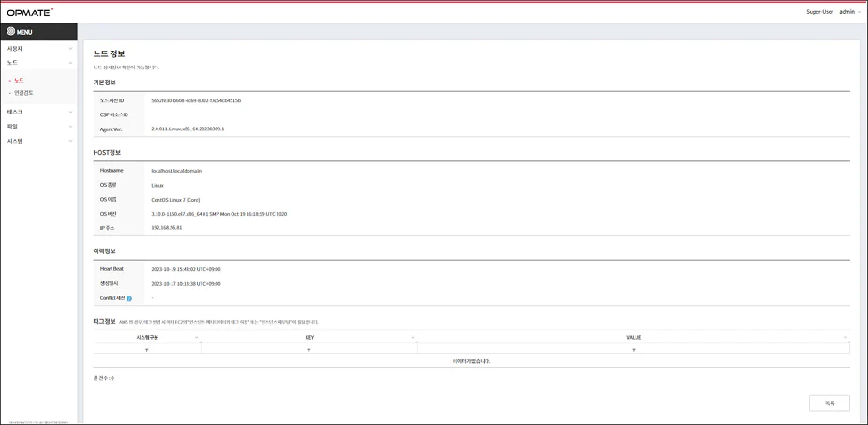
Task: Collapse the 노드 menu chevron
Action: tap(70, 63)
